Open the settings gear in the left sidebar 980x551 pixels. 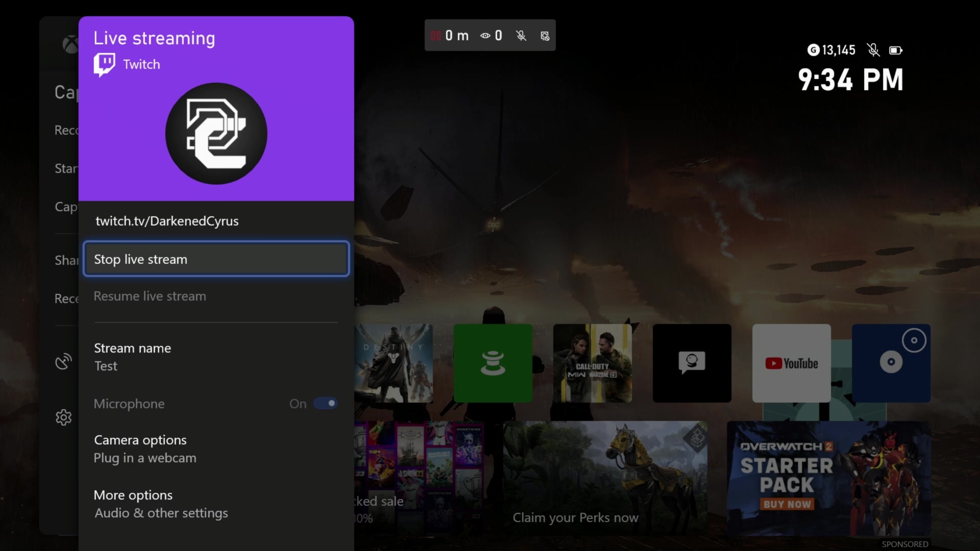[x=63, y=417]
